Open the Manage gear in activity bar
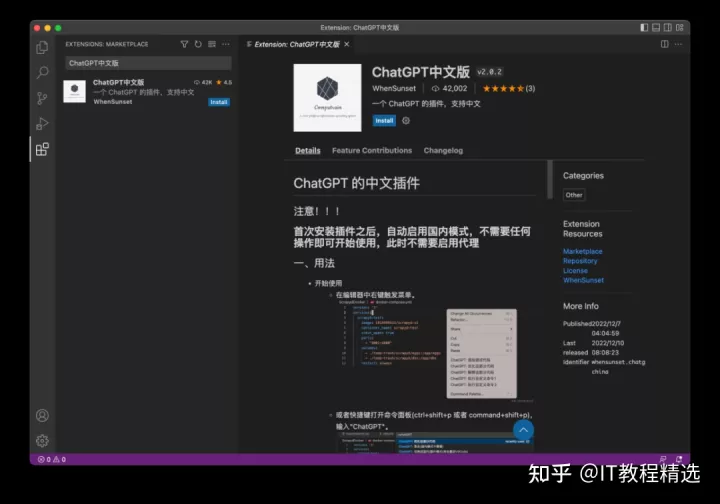This screenshot has height=504, width=720. click(42, 441)
